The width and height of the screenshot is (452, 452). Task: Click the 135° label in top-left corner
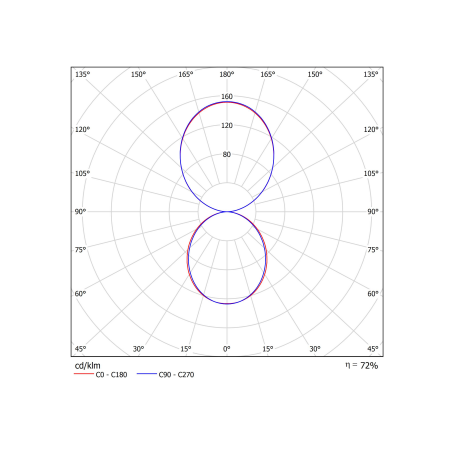pyautogui.click(x=82, y=74)
